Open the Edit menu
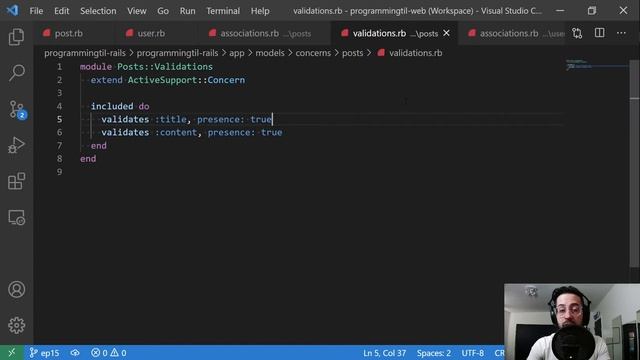The width and height of the screenshot is (640, 360). tap(62, 11)
